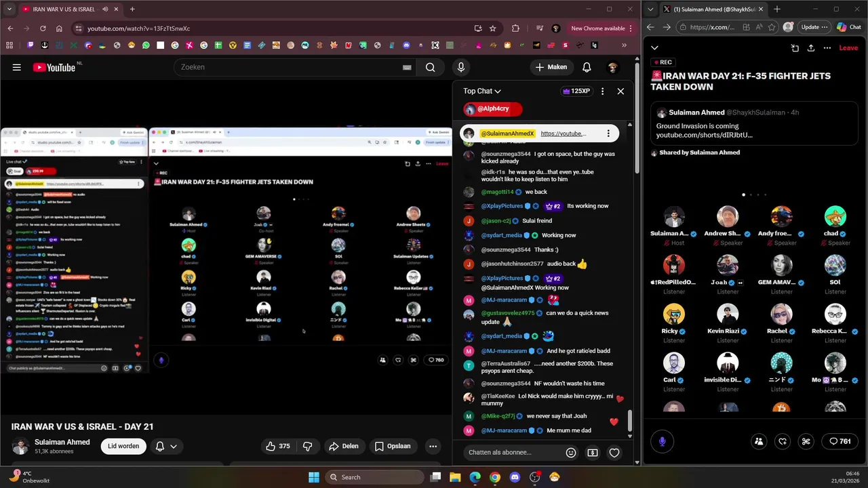Viewport: 868px width, 488px height.
Task: Click the Opslaan save button
Action: [393, 446]
